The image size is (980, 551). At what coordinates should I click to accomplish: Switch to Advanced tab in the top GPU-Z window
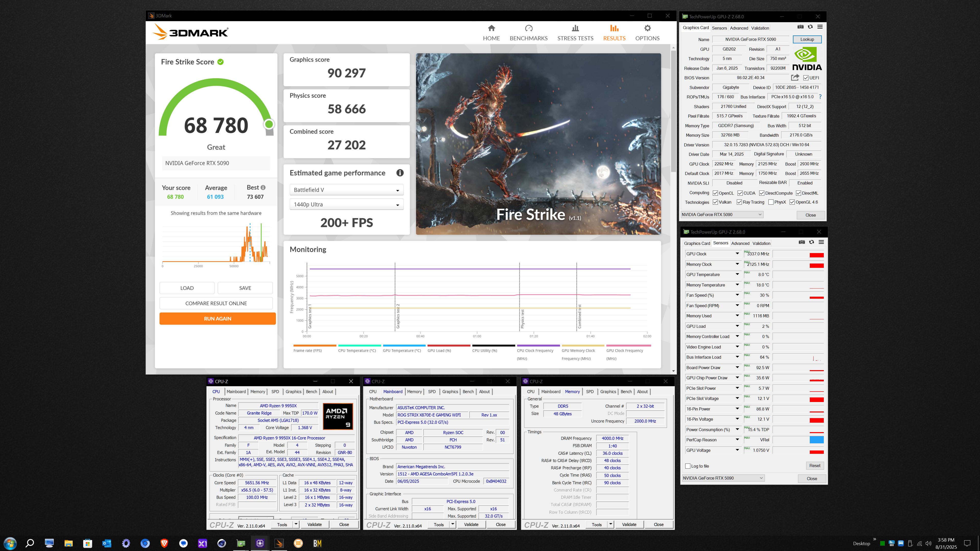pos(739,28)
